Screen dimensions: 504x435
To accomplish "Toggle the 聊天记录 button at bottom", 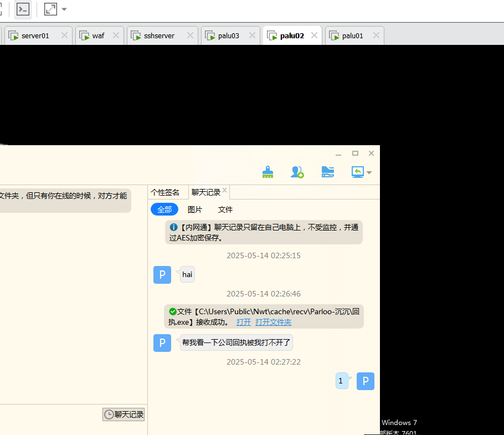I will click(124, 414).
